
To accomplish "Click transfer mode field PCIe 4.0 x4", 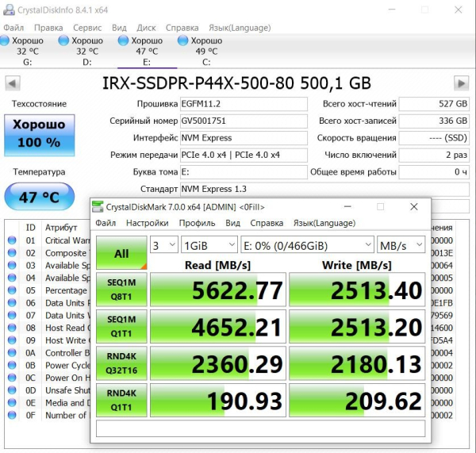I will [244, 155].
